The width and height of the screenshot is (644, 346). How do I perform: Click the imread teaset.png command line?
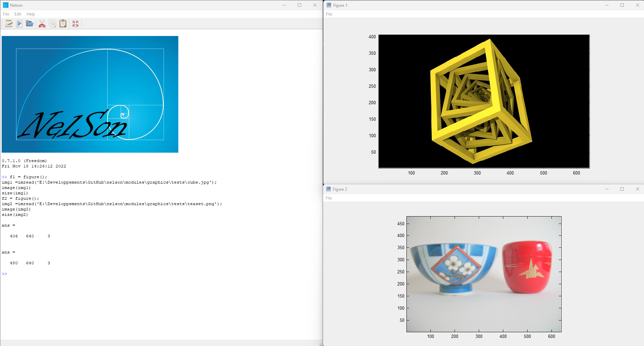(112, 204)
